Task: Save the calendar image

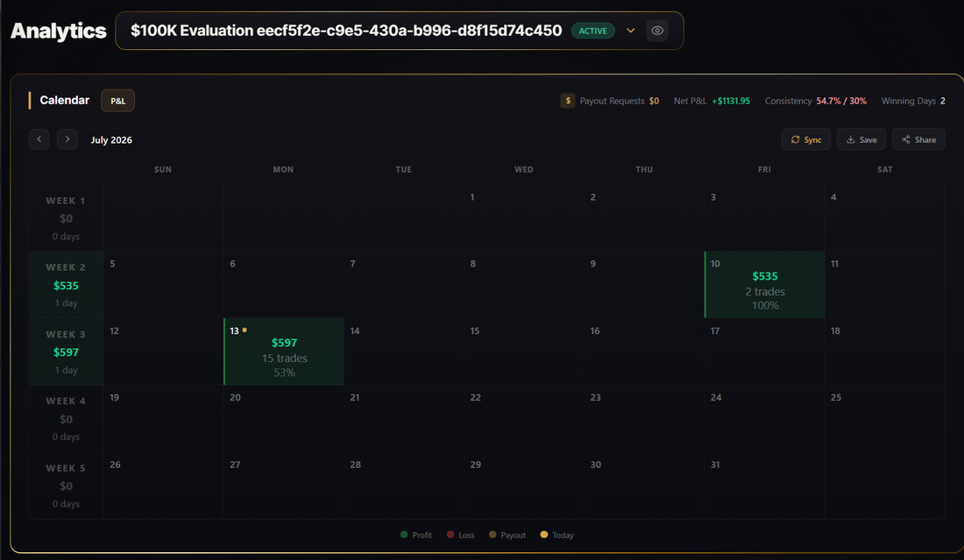Action: coord(861,139)
